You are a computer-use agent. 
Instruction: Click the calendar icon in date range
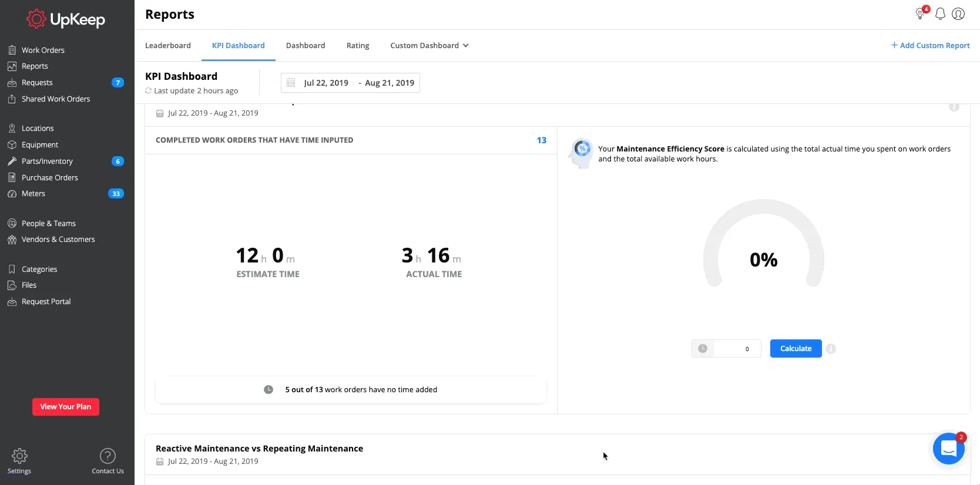(291, 83)
